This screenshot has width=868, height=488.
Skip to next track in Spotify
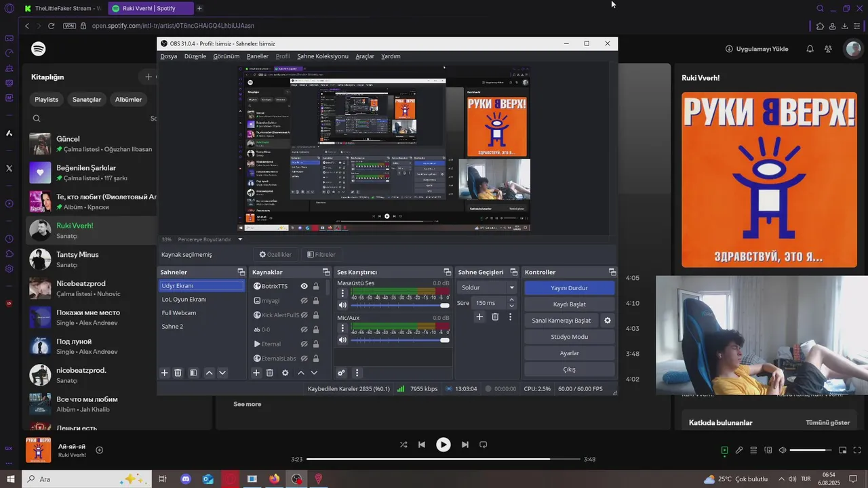coord(465,445)
